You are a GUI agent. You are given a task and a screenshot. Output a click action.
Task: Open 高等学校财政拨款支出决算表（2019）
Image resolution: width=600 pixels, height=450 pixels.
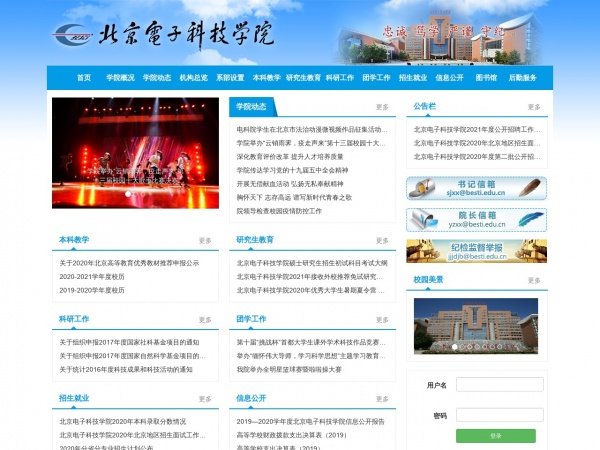pyautogui.click(x=292, y=435)
